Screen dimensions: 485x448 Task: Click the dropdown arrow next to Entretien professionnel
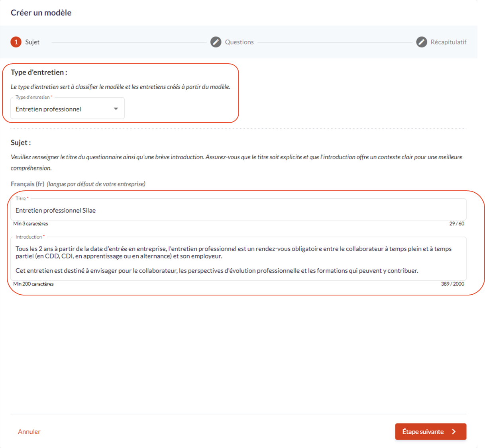[116, 109]
